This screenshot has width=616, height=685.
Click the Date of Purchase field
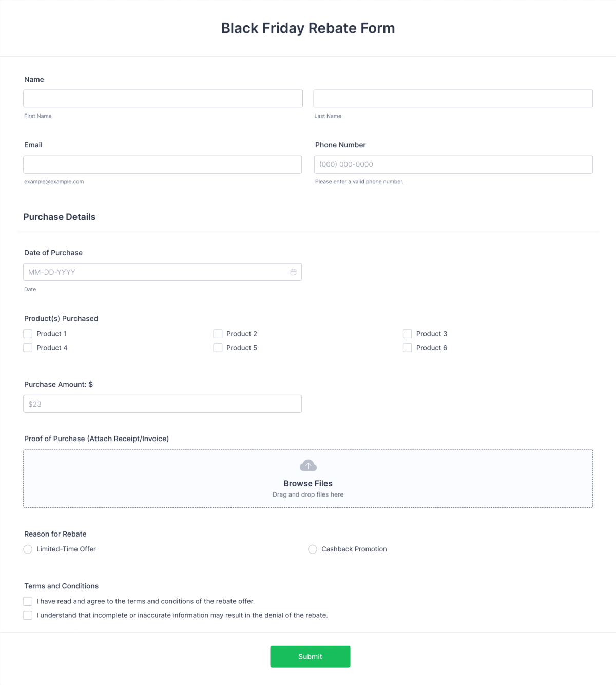point(154,272)
